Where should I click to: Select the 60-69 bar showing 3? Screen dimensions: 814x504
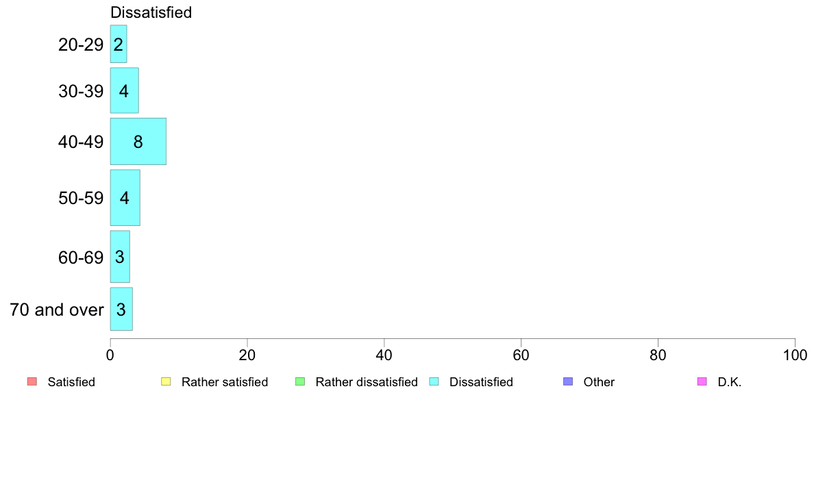click(120, 256)
